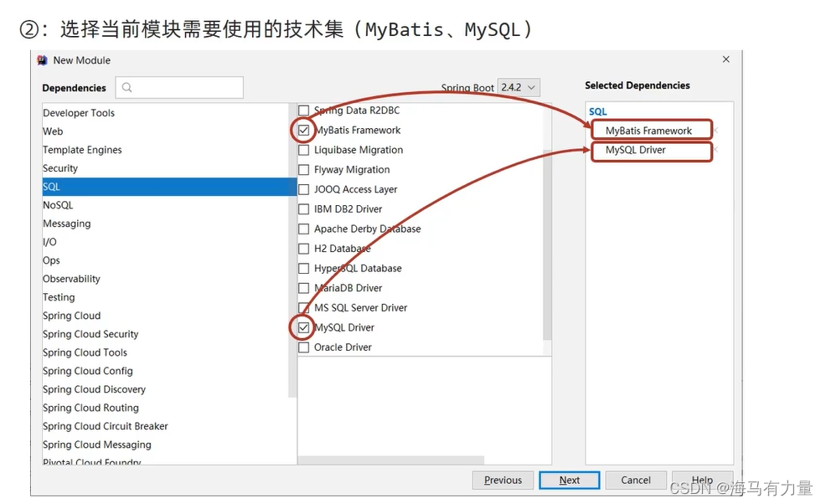Click the vertical scrollbar of dependency checklist
826x504 pixels.
[547, 245]
